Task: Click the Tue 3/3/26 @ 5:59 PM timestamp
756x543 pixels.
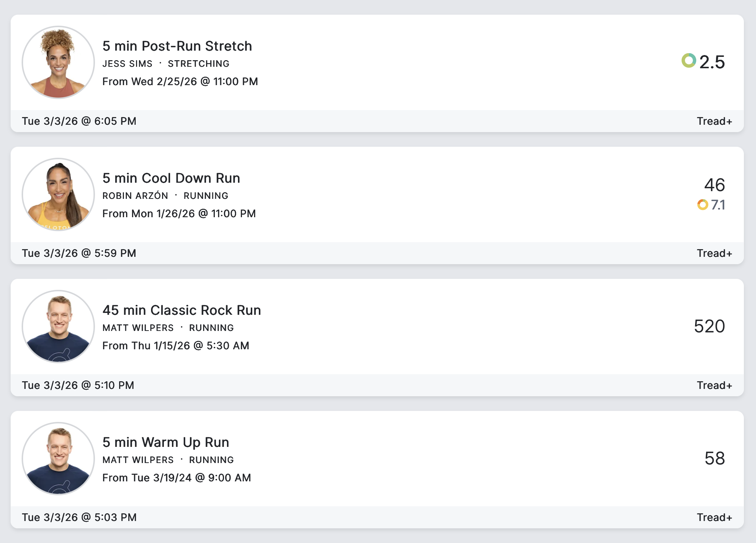Action: pos(79,253)
